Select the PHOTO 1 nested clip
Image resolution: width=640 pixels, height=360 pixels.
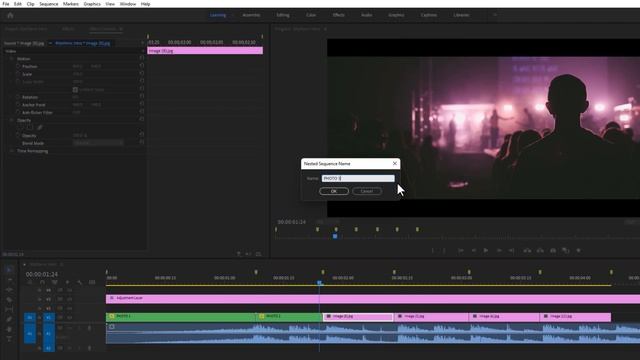coord(180,317)
